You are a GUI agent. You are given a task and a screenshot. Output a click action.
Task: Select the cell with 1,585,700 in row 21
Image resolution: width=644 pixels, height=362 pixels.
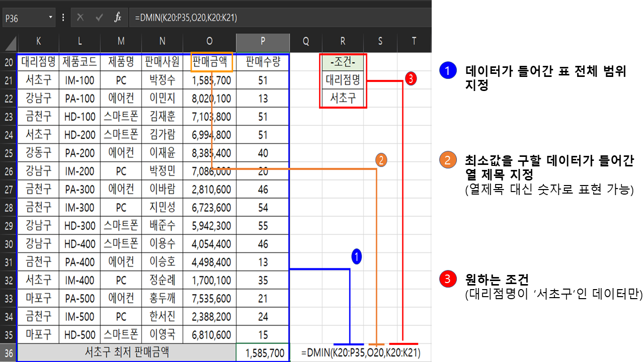click(209, 80)
